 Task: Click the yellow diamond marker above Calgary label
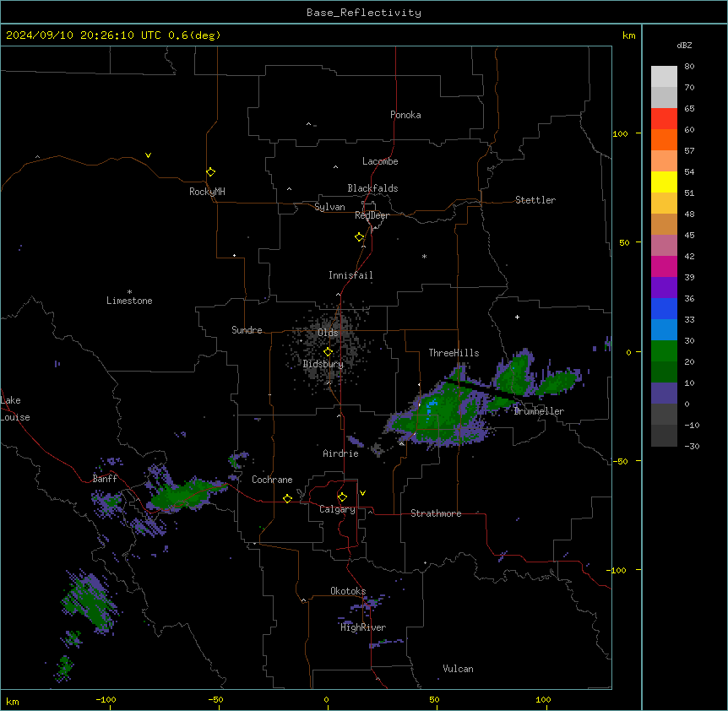pos(342,497)
